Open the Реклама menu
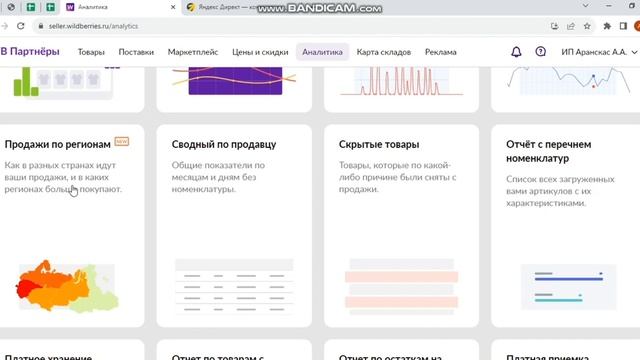 440,52
